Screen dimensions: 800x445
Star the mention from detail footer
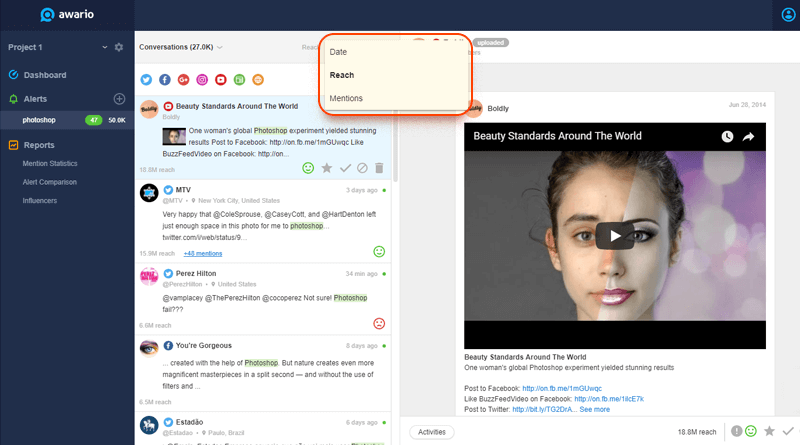coord(769,431)
